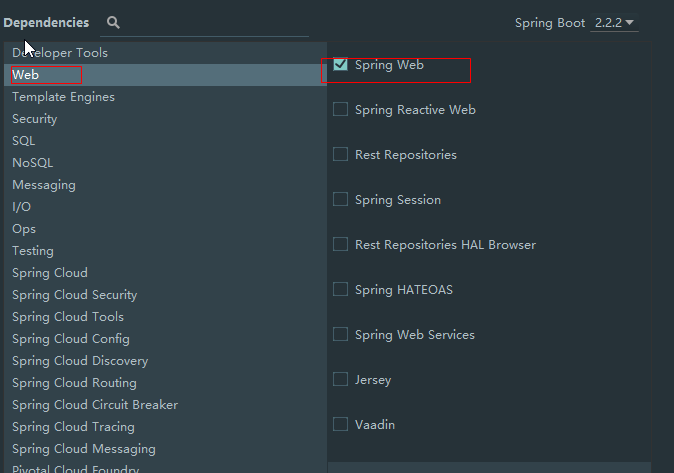674x473 pixels.
Task: Open the Spring Cloud category
Action: (x=165, y=273)
